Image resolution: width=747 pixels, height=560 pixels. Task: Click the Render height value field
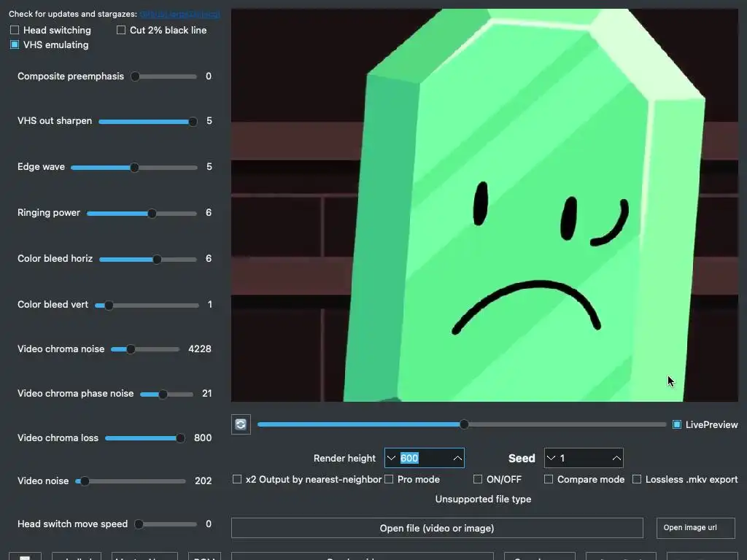click(x=424, y=458)
